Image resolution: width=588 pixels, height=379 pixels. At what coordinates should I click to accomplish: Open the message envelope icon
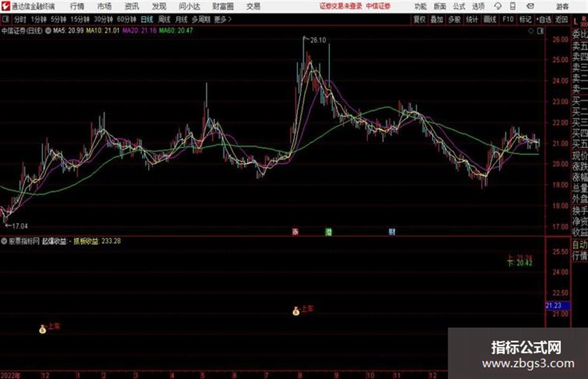click(530, 6)
